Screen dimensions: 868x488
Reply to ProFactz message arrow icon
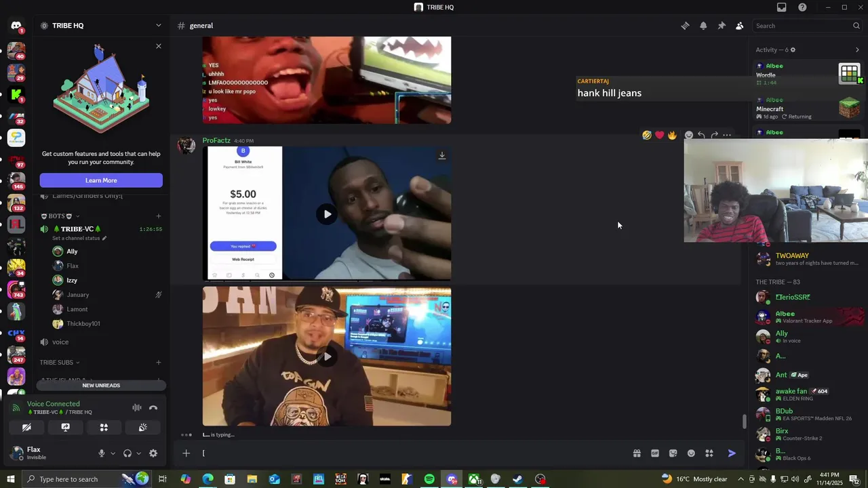coord(701,135)
